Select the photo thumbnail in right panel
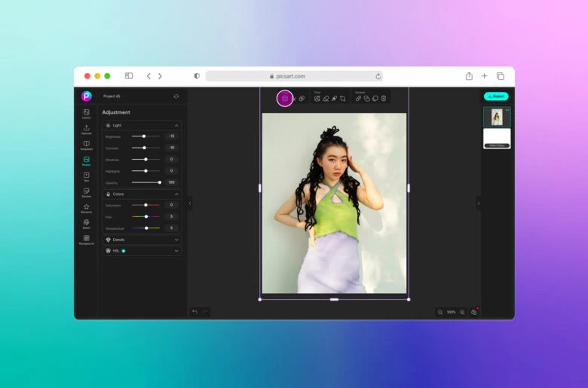 coord(497,117)
